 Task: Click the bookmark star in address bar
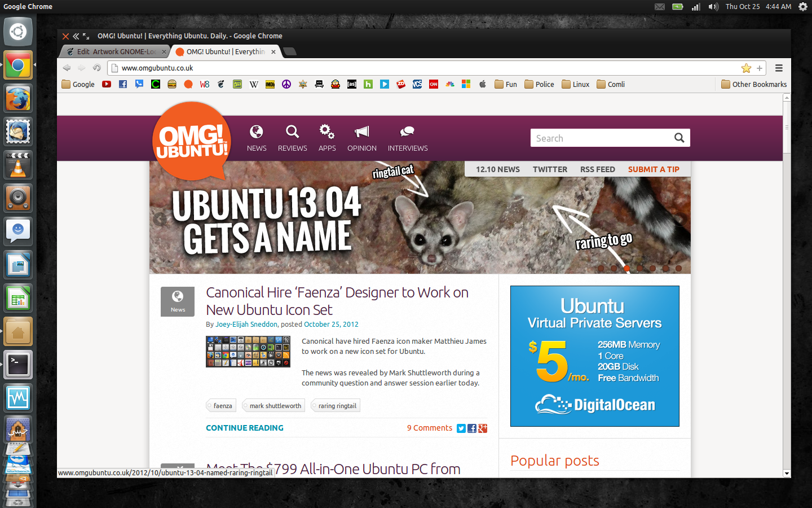click(746, 68)
